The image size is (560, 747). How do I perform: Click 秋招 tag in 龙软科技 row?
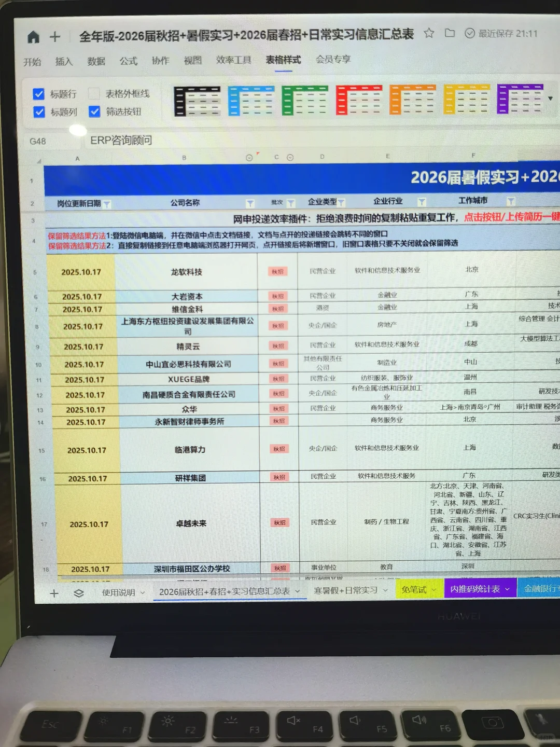tap(277, 271)
